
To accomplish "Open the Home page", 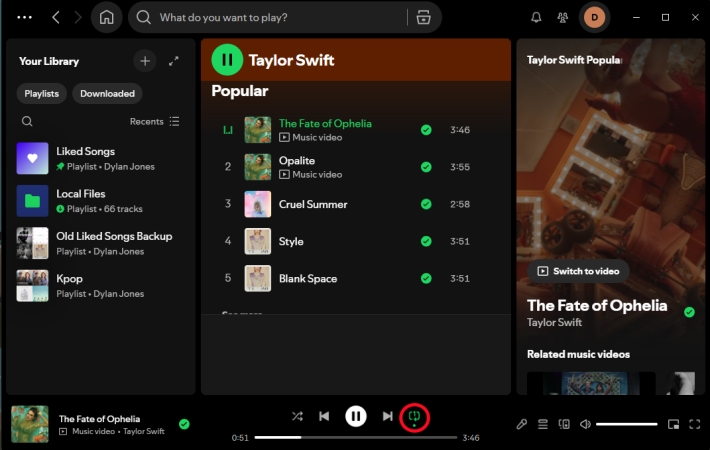I will tap(106, 17).
